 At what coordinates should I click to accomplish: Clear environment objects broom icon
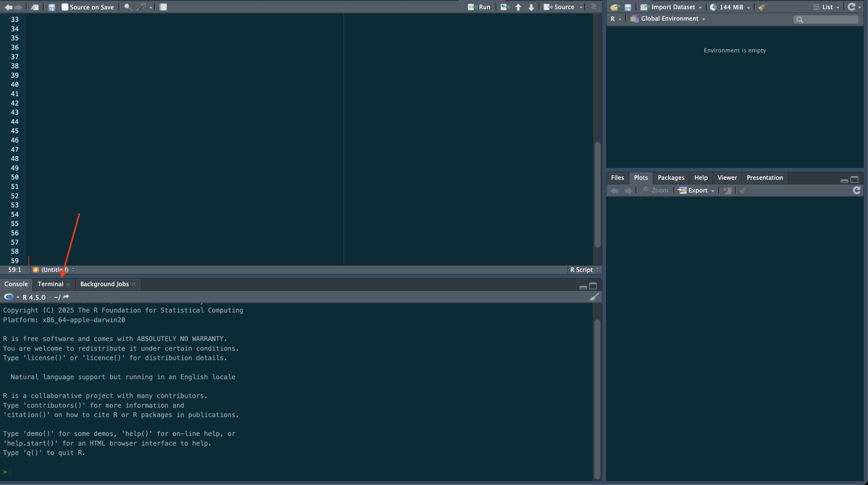[763, 7]
